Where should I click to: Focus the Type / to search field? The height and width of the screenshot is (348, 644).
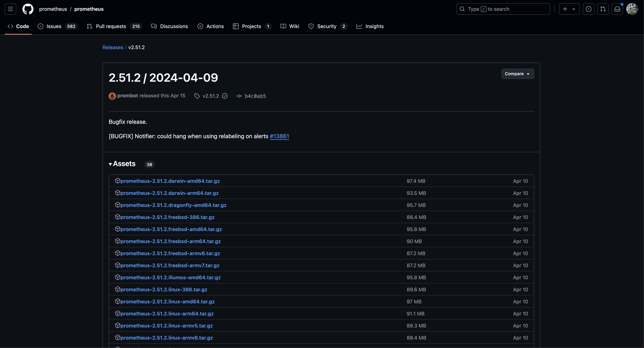pyautogui.click(x=503, y=9)
